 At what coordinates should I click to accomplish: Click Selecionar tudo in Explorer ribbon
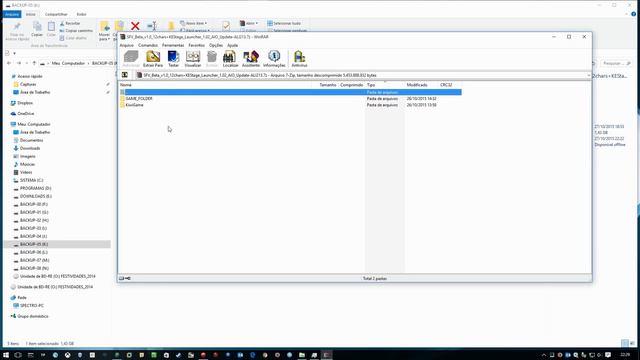pyautogui.click(x=284, y=23)
